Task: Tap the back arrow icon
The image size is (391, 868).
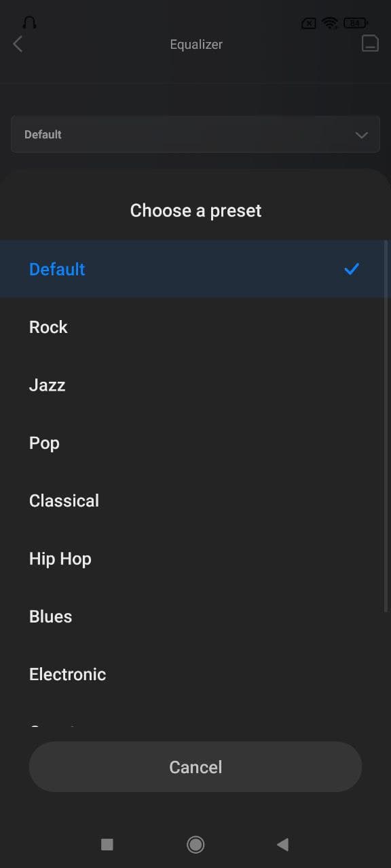Action: [18, 44]
